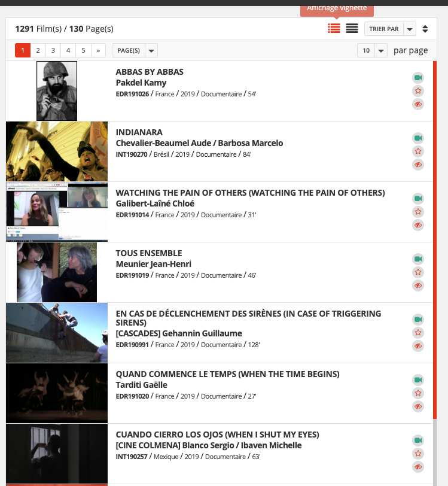Go to page 5 in pagination
The height and width of the screenshot is (486, 448).
(x=83, y=50)
